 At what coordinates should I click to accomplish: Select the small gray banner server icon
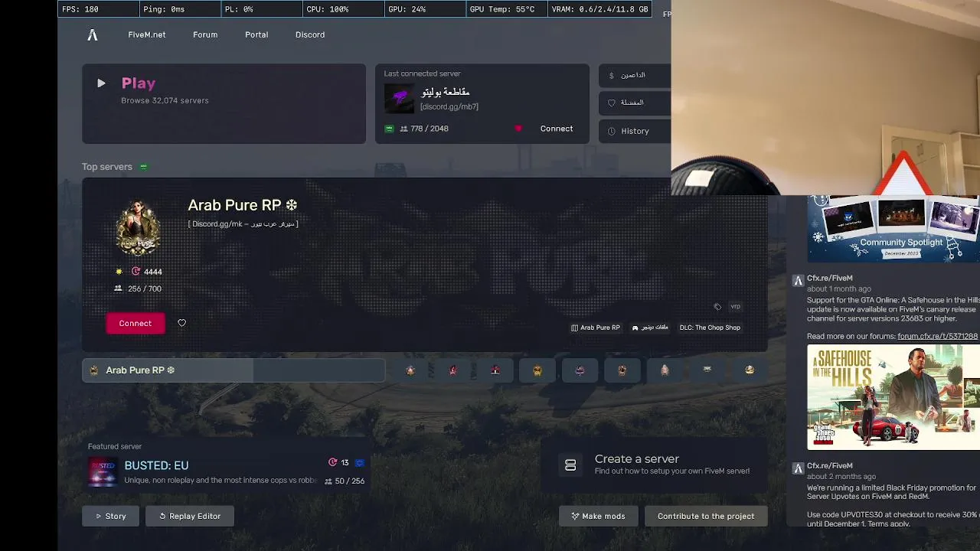coord(707,370)
